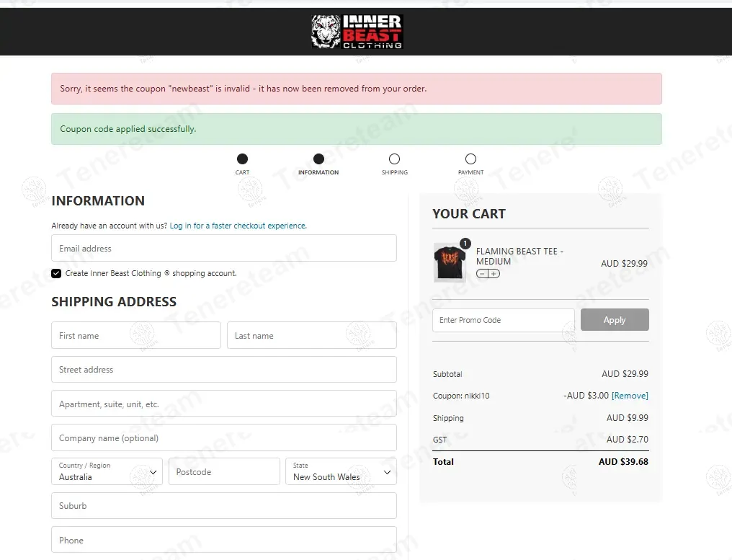Focus the Street address field
This screenshot has width=732, height=560.
(x=224, y=370)
